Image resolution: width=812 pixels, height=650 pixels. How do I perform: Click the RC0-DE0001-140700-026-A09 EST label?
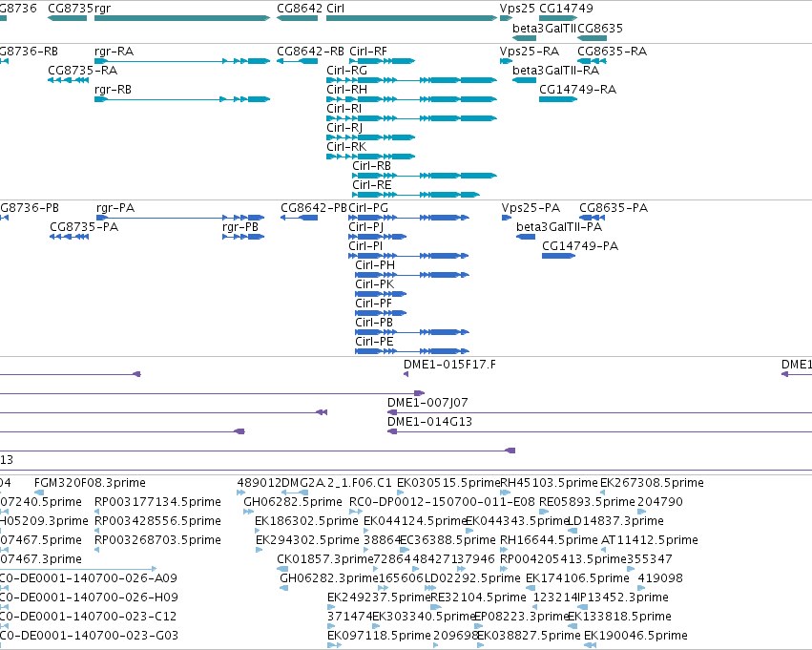(x=89, y=578)
